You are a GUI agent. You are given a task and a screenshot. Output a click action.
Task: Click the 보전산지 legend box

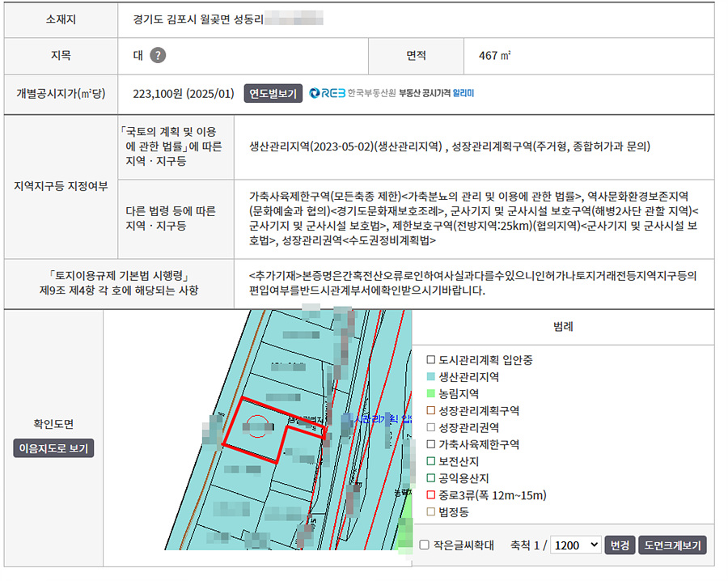(x=431, y=461)
